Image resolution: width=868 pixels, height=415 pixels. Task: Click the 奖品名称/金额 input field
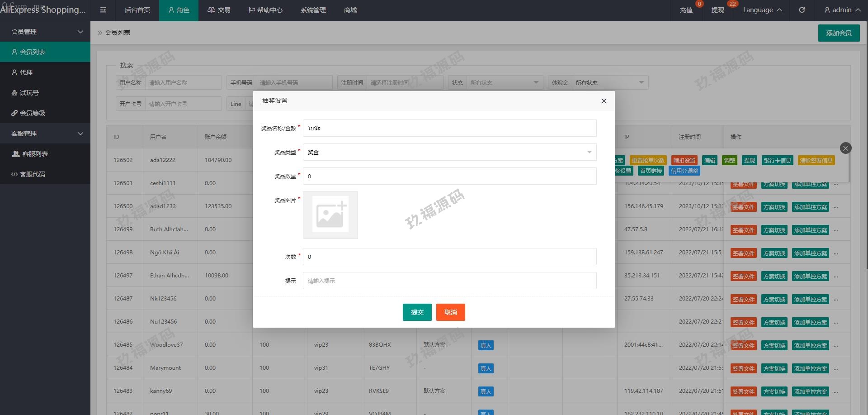pos(449,128)
